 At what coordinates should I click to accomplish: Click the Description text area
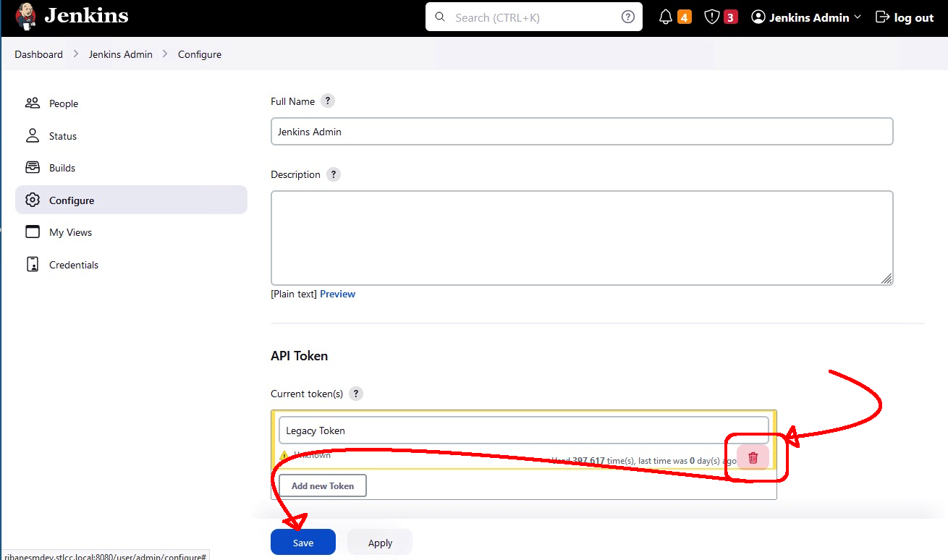(582, 238)
